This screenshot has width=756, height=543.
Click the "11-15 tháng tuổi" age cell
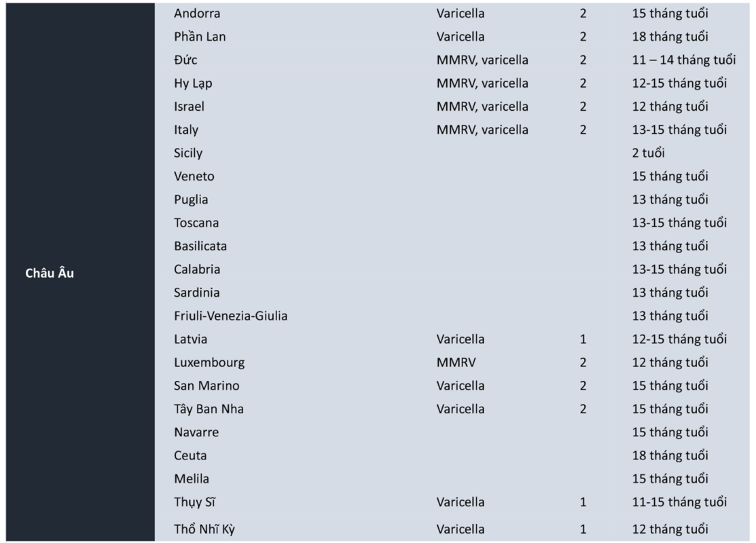coord(679,502)
